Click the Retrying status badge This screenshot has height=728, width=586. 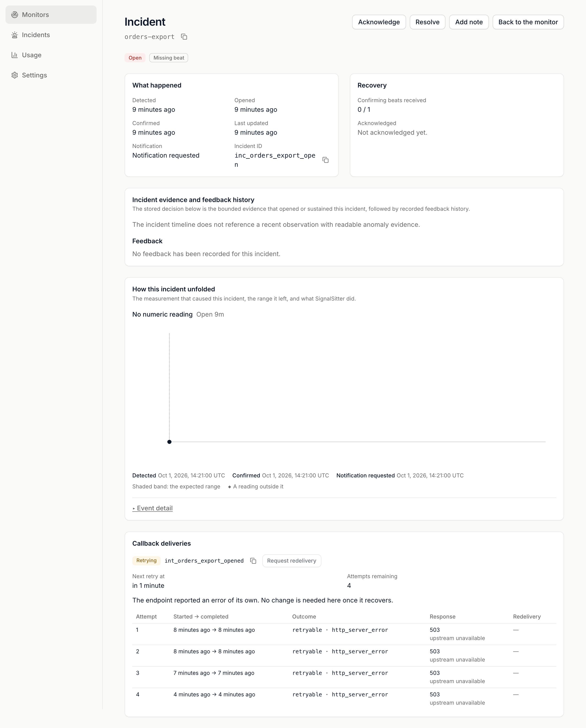[x=146, y=561]
